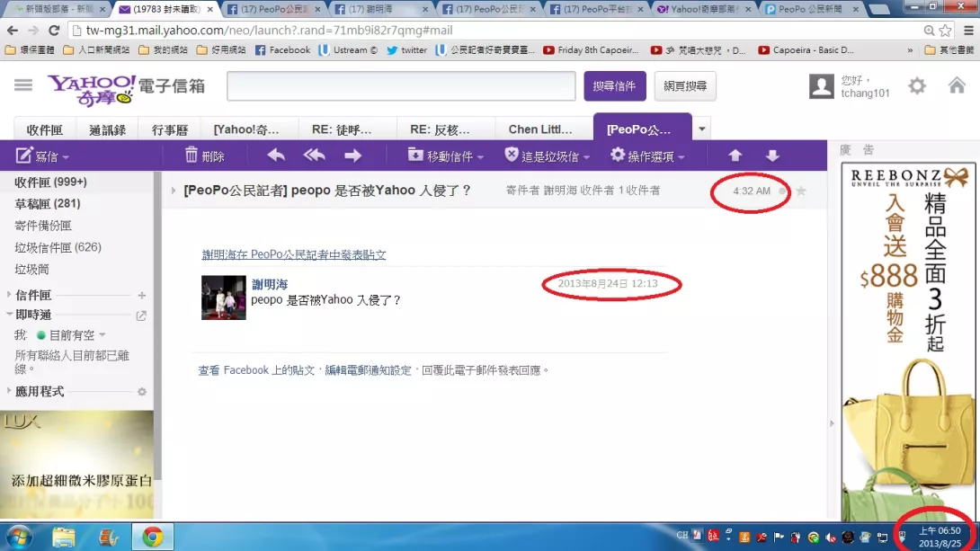
Task: Click the Yahoo!奇摩 logo
Action: [x=91, y=89]
